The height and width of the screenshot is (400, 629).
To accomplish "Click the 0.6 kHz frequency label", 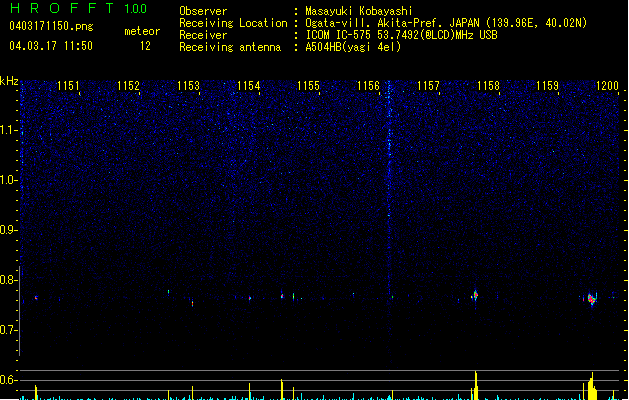I will [x=9, y=380].
